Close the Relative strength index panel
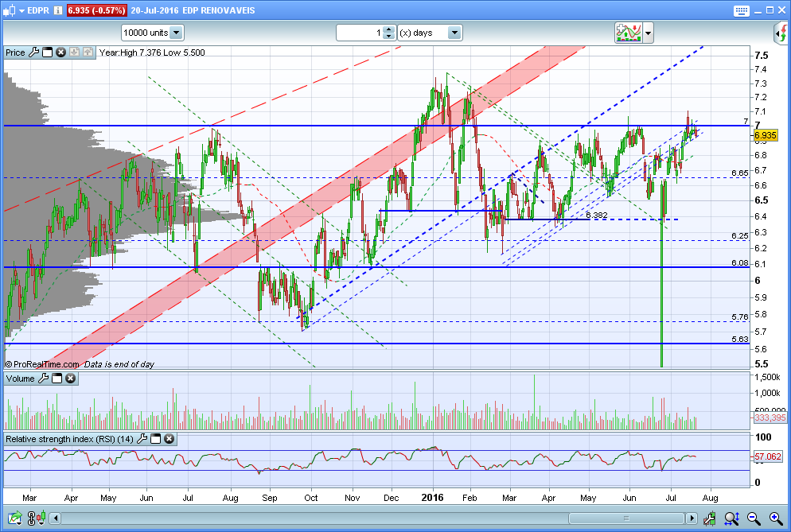 (169, 439)
